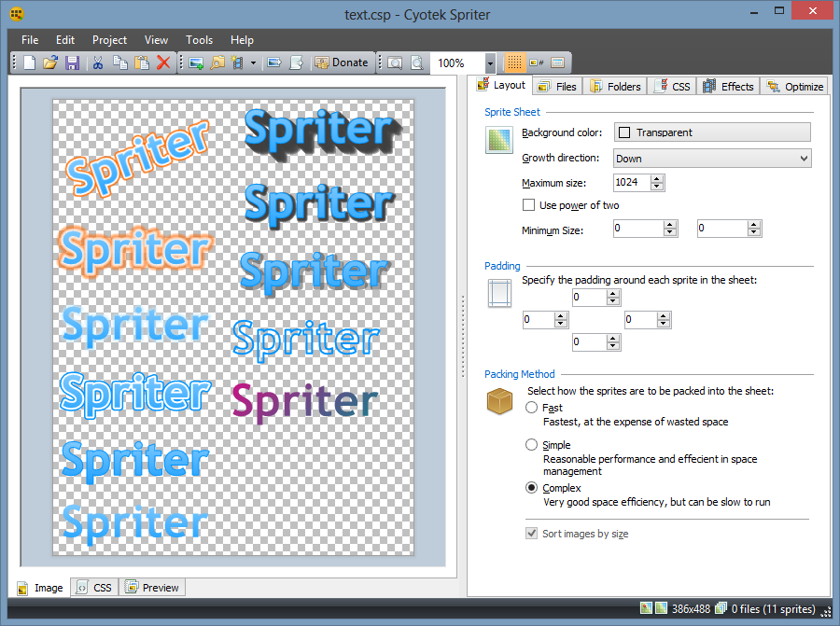This screenshot has width=840, height=626.
Task: Click the sprite sheet size icon beside 386x488
Action: point(662,608)
